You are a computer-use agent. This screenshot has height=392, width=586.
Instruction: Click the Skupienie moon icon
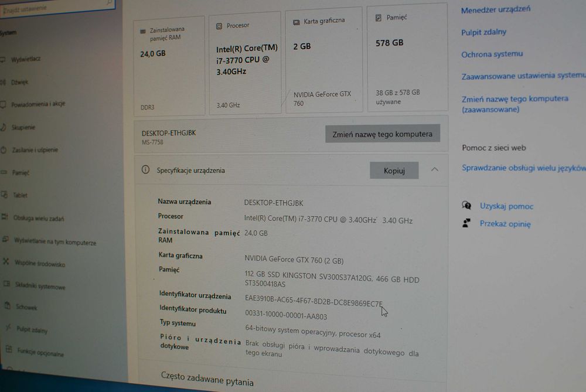pos(4,127)
